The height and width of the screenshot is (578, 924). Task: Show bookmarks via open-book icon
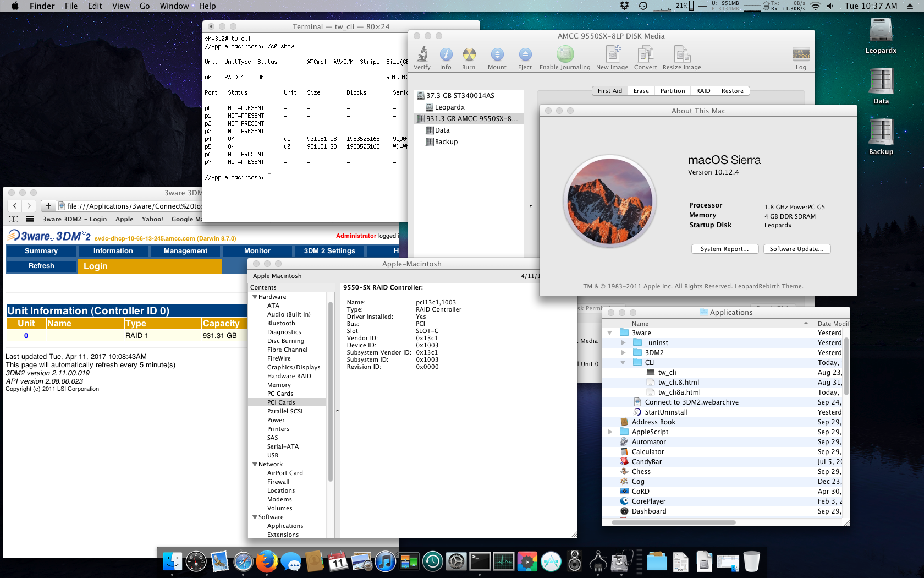point(13,219)
